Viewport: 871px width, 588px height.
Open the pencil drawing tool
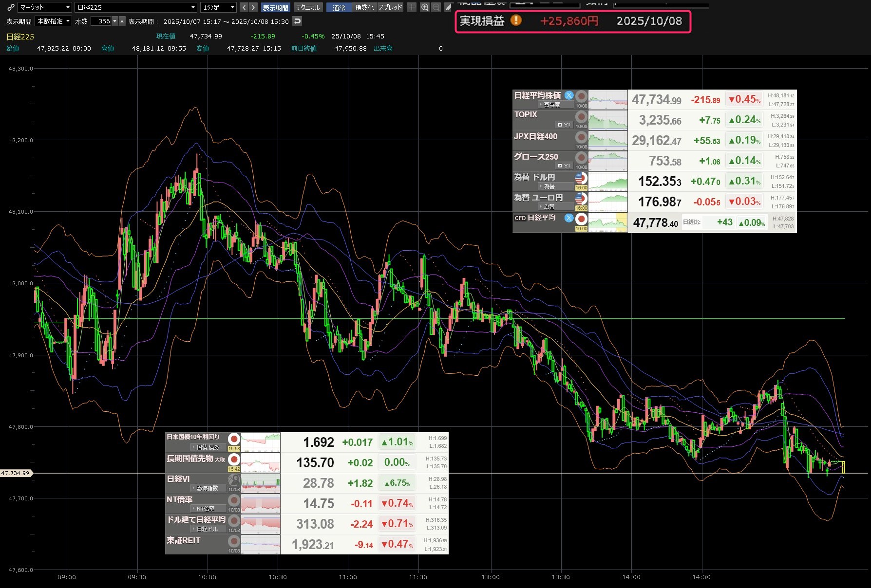(x=448, y=7)
